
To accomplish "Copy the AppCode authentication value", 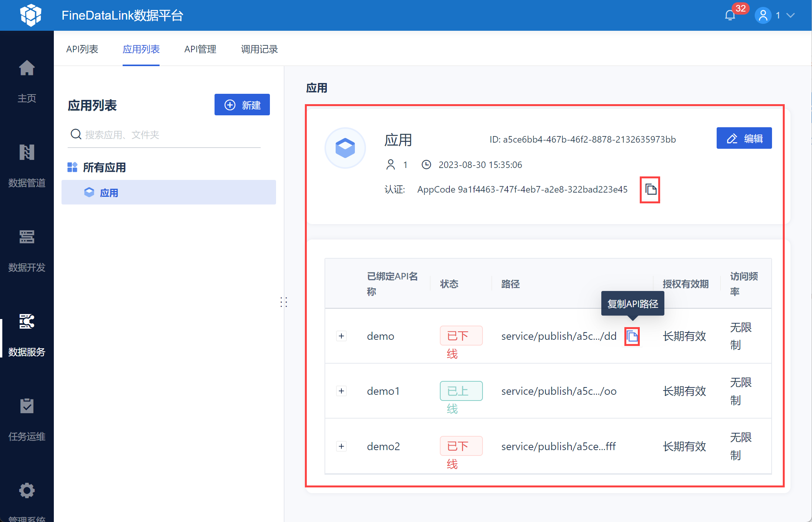I will 650,190.
